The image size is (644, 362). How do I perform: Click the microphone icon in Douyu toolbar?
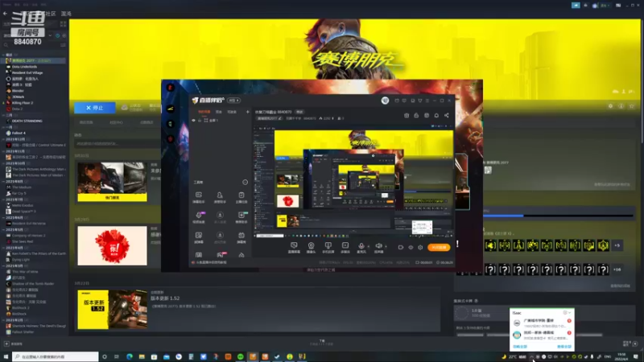pos(361,247)
